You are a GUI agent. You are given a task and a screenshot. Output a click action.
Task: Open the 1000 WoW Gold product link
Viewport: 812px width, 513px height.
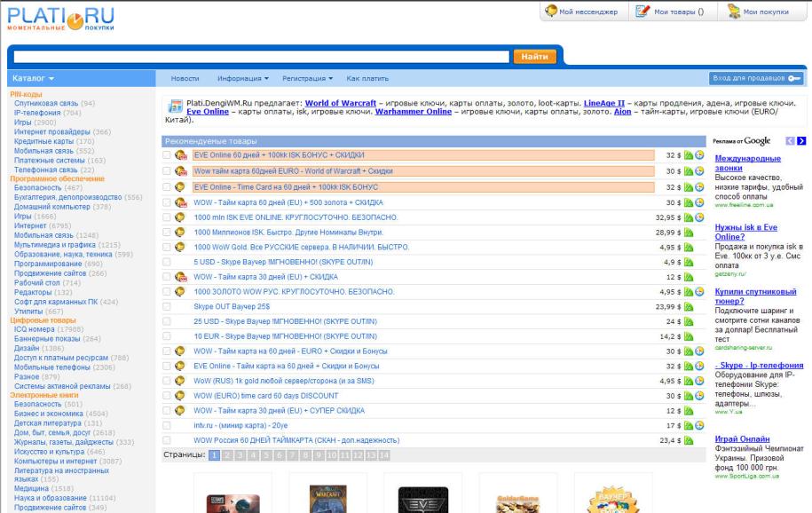pyautogui.click(x=302, y=247)
